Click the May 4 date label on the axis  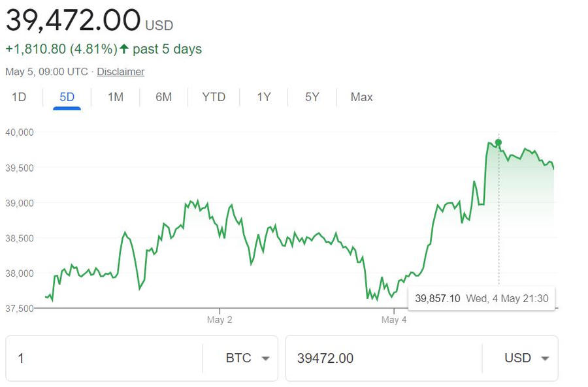tap(390, 320)
